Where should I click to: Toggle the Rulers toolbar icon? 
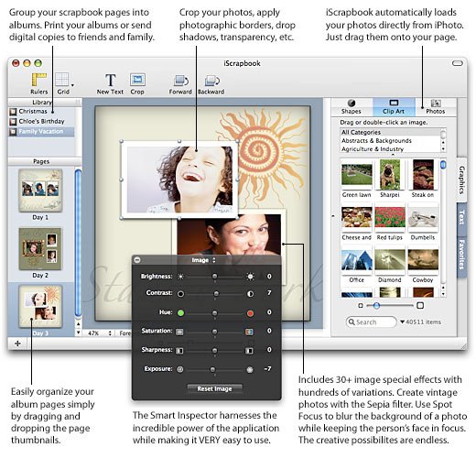click(x=39, y=83)
